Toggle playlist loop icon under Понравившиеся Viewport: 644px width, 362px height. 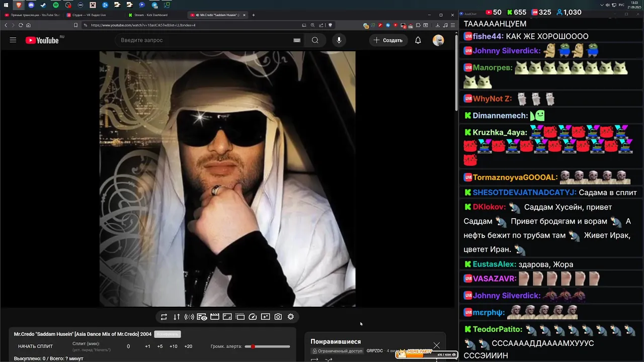coord(314,359)
